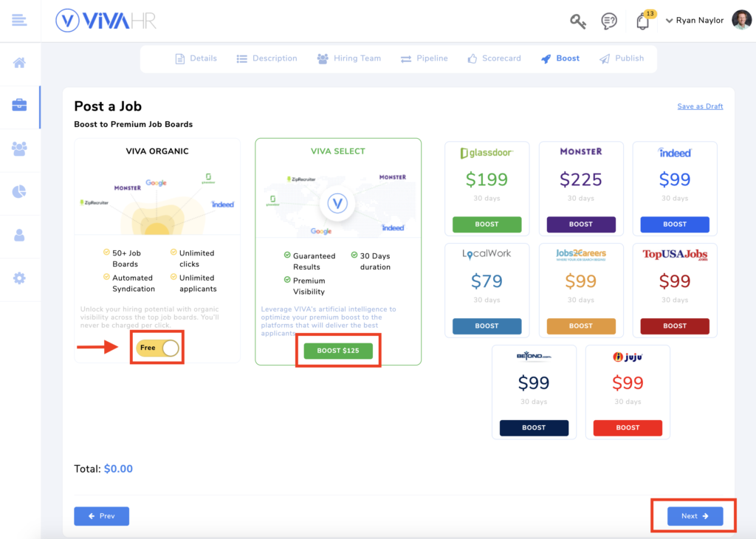The width and height of the screenshot is (756, 539).
Task: Switch to the Details step tab
Action: pyautogui.click(x=196, y=58)
